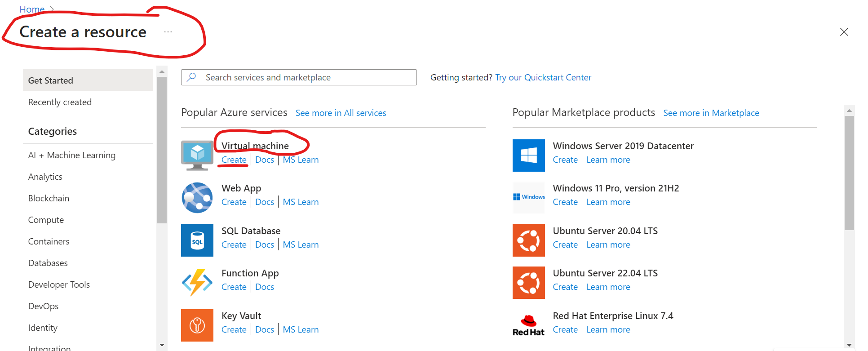Click See more in Marketplace
Viewport: 868px width, 351px height.
pos(711,113)
